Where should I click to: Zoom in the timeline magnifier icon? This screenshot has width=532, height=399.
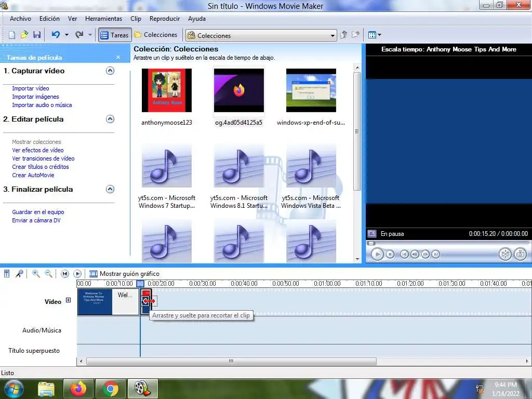[x=36, y=273]
